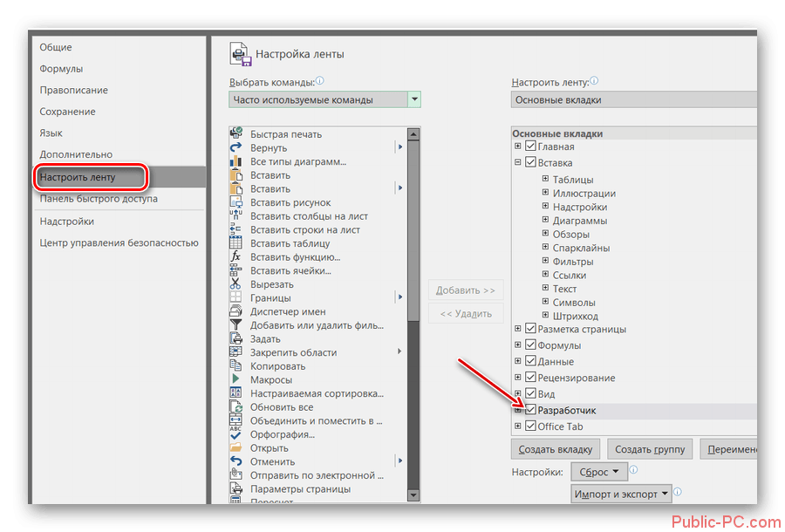Click the 'Создать вкладку' button
This screenshot has height=532, width=785.
coord(556,449)
